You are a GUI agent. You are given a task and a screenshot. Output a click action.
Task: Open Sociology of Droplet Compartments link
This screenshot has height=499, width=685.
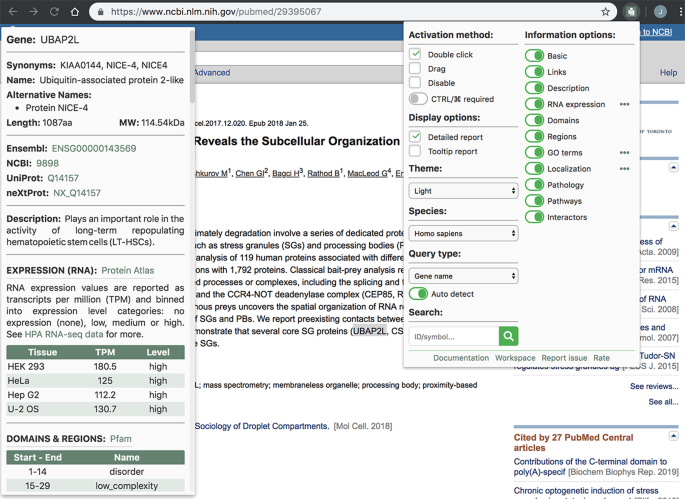261,426
